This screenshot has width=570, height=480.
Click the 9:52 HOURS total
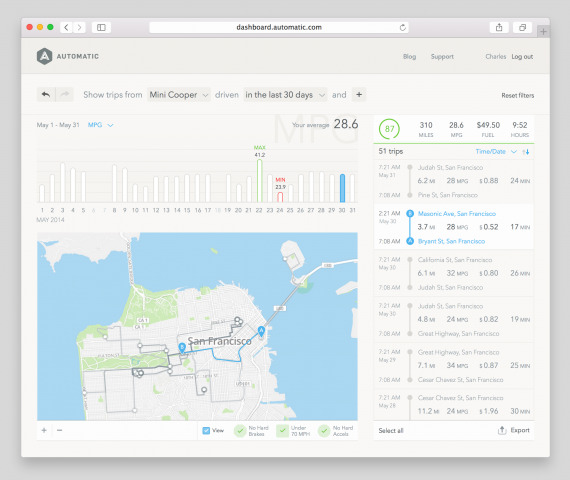click(x=519, y=129)
